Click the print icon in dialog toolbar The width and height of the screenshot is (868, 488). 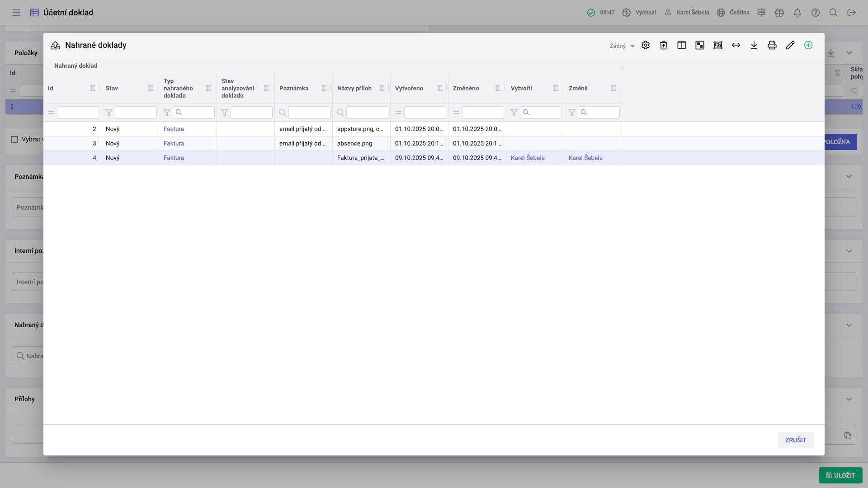tap(772, 45)
